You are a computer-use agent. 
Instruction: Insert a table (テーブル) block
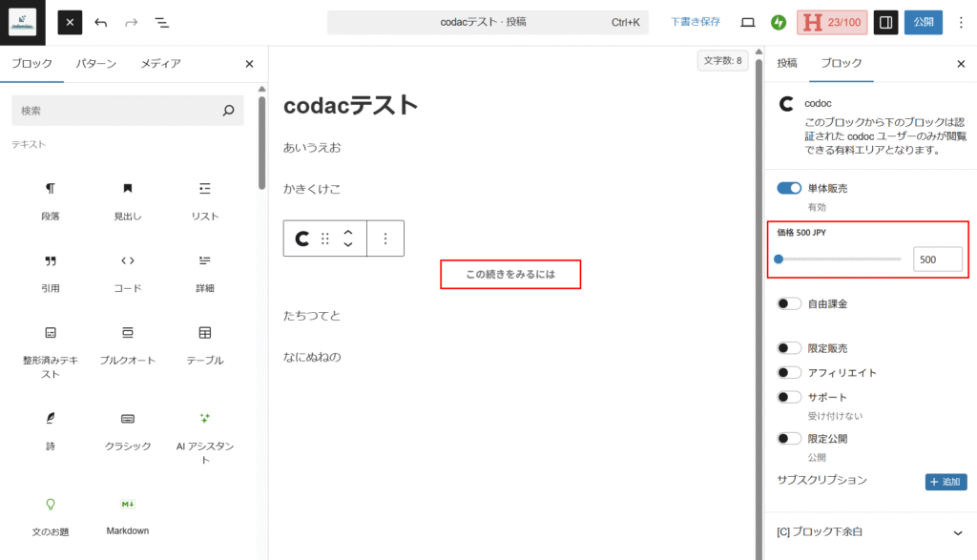[x=205, y=345]
